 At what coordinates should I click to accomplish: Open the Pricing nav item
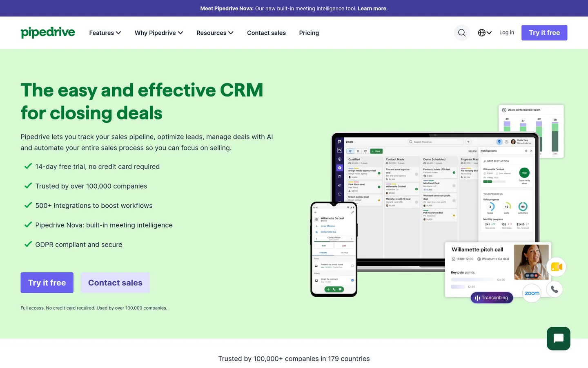[309, 33]
